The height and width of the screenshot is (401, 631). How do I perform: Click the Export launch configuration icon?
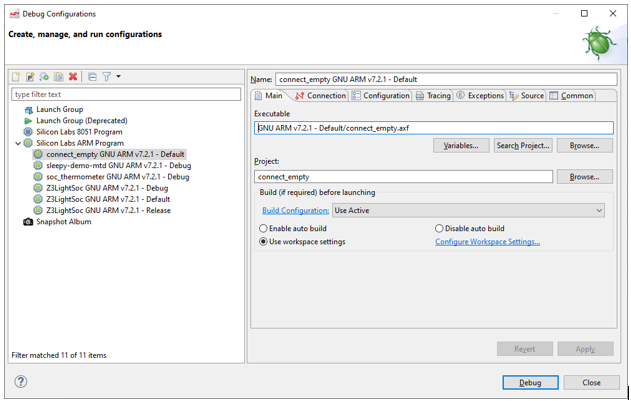click(x=44, y=76)
